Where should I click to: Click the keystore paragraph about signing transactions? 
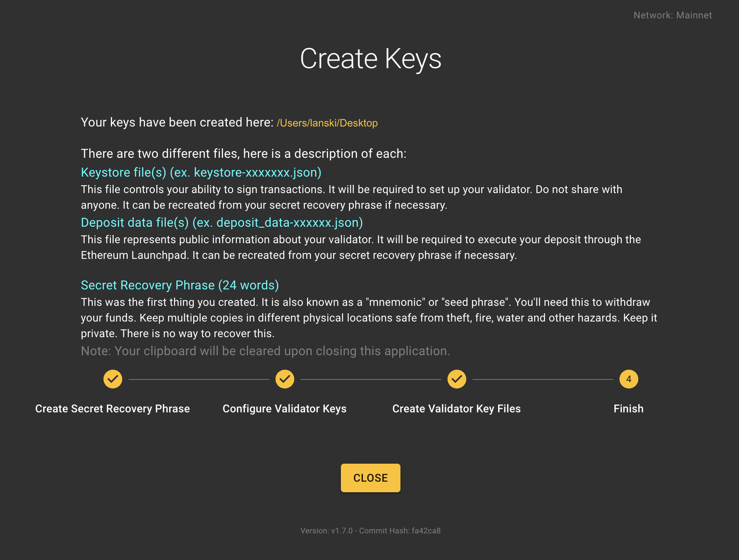[x=351, y=197]
